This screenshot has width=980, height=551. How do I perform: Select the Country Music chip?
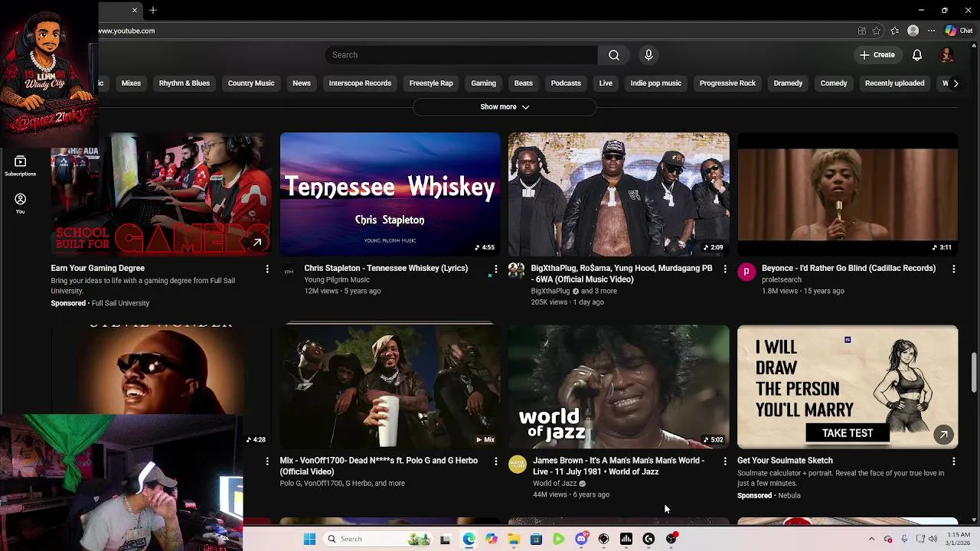tap(251, 83)
